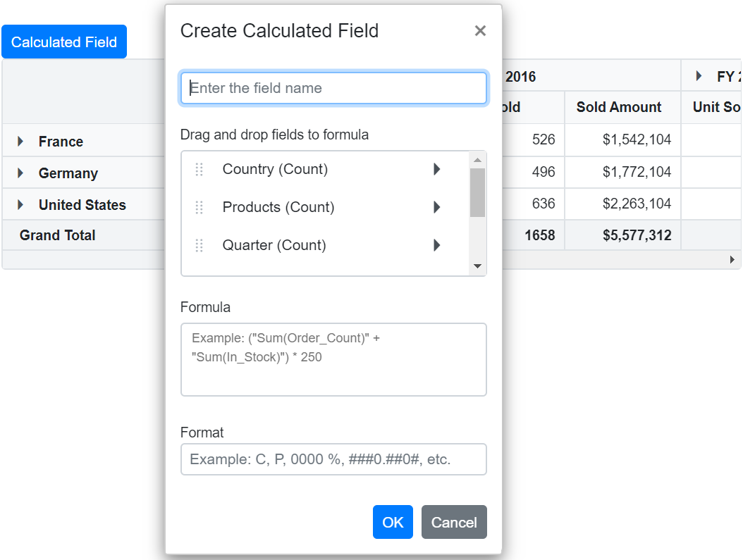Expand the France row

[20, 142]
